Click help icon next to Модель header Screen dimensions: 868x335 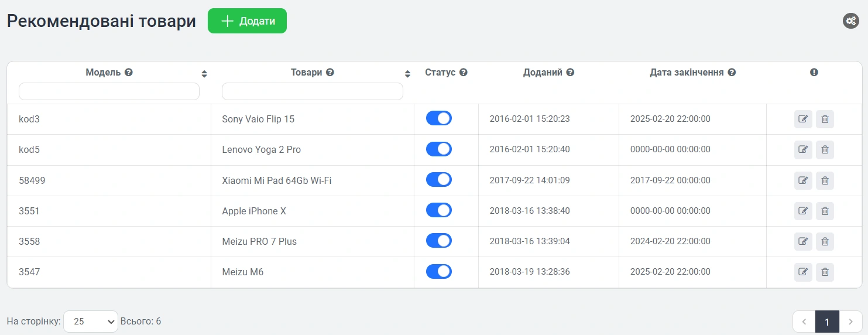point(129,73)
